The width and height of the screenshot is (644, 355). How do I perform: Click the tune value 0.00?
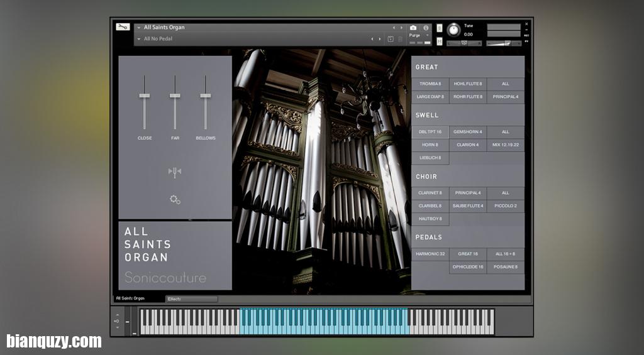[x=468, y=35]
